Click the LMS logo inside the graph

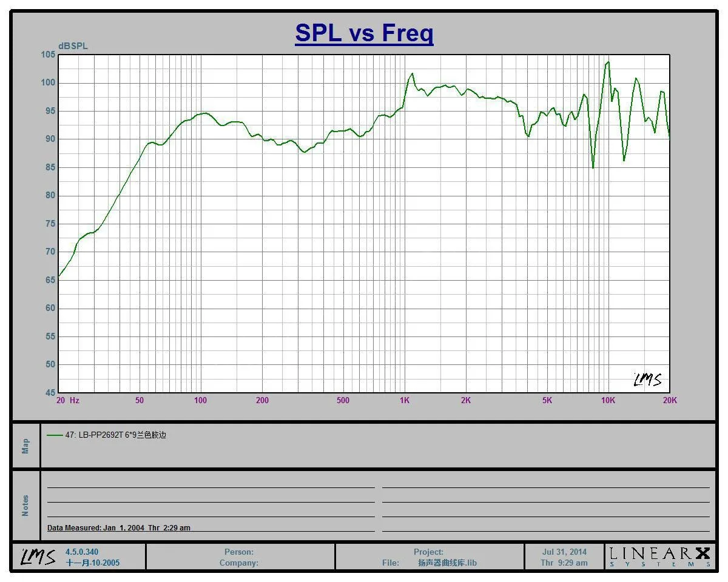(647, 380)
